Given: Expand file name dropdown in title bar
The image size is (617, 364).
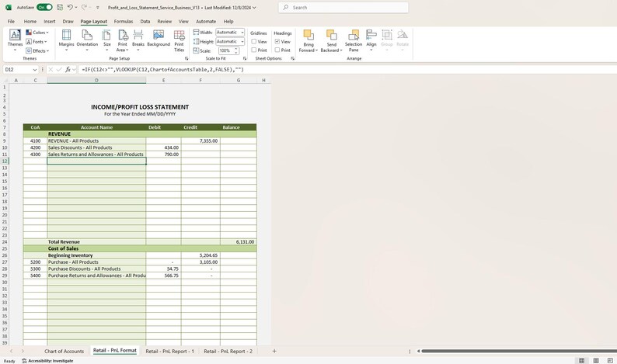Looking at the screenshot, I should click(x=254, y=8).
